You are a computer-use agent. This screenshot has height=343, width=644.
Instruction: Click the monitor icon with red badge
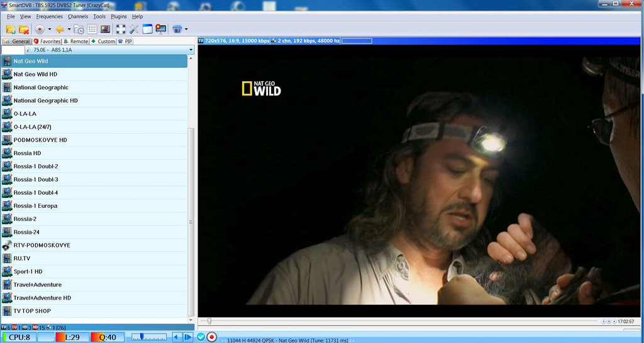[x=160, y=29]
